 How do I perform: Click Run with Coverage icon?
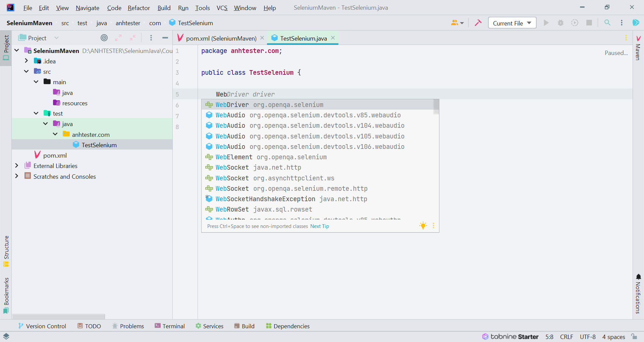(575, 23)
